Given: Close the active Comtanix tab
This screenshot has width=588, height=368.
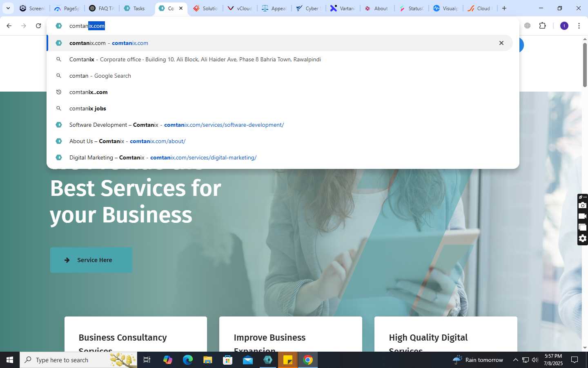Looking at the screenshot, I should pos(181,8).
